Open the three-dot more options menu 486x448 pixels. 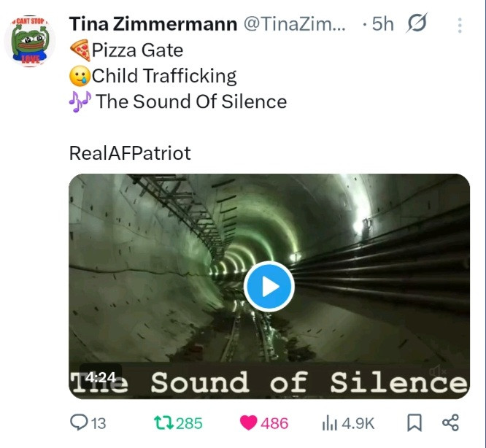point(460,26)
